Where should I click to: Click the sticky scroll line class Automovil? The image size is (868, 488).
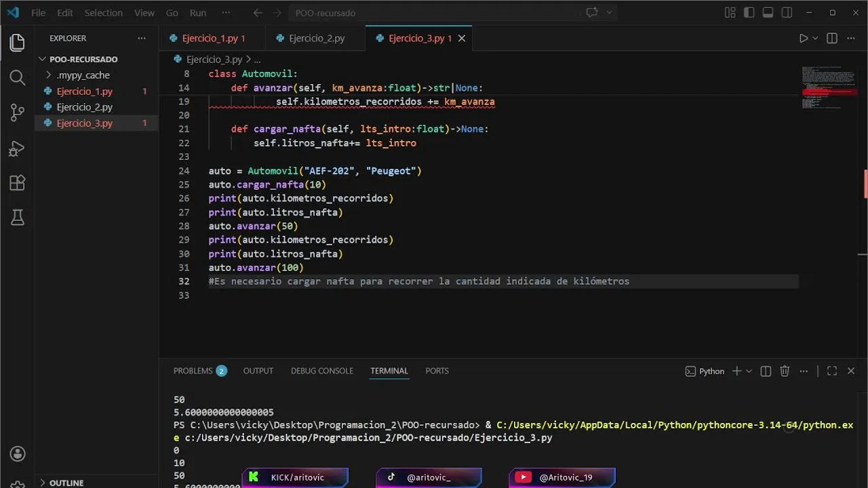[x=253, y=74]
